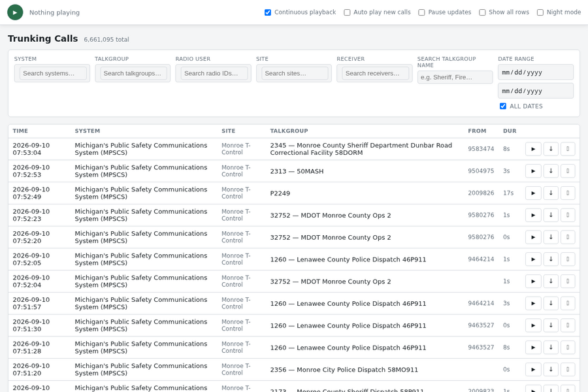
Task: Play the 07:52:20 MDOT Ops 2 call
Action: 533,237
